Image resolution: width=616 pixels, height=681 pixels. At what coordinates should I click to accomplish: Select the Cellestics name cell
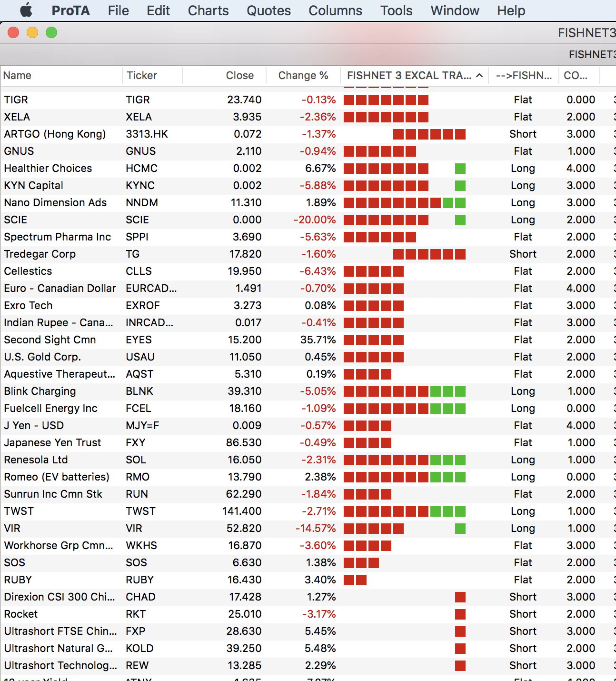(28, 271)
